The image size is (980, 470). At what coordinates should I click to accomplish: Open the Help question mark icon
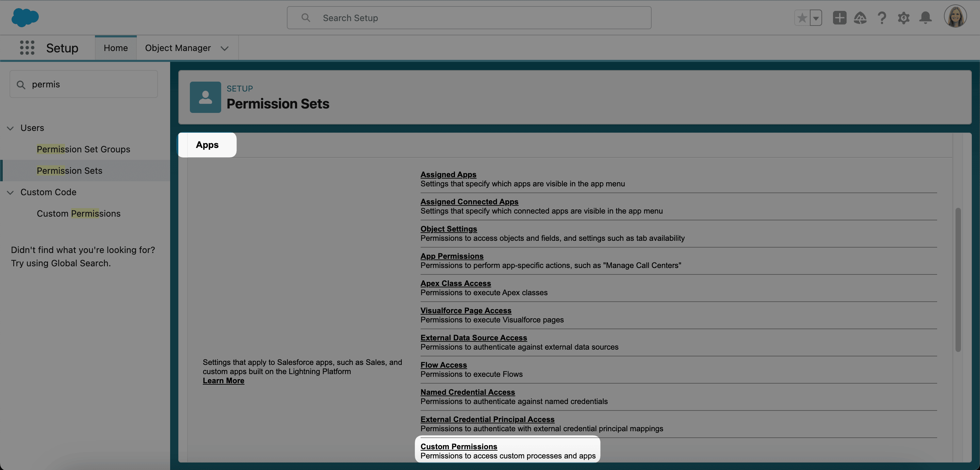pyautogui.click(x=881, y=18)
